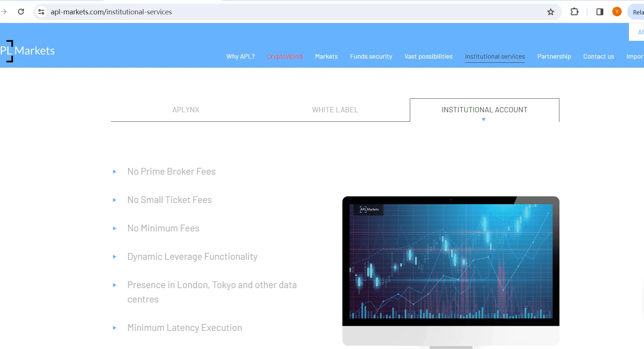Click the bullet arrow beside No Minimum Fees
This screenshot has width=644, height=349.
pyautogui.click(x=114, y=228)
